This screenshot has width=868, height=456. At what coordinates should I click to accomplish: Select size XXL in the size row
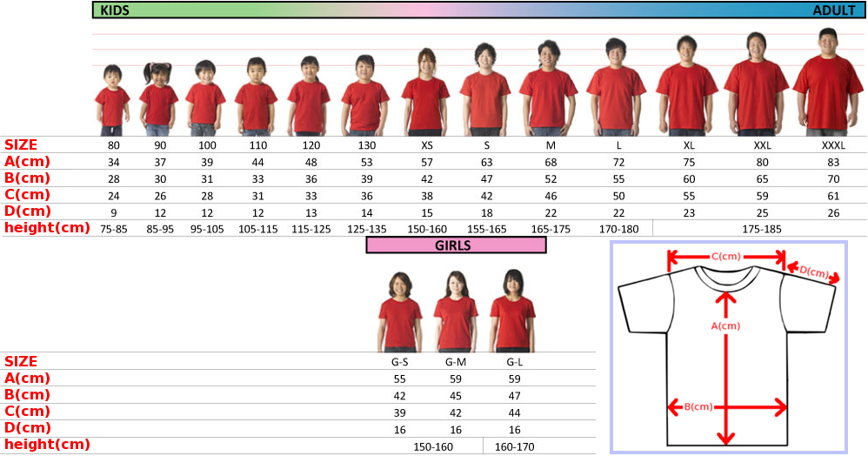tap(762, 145)
